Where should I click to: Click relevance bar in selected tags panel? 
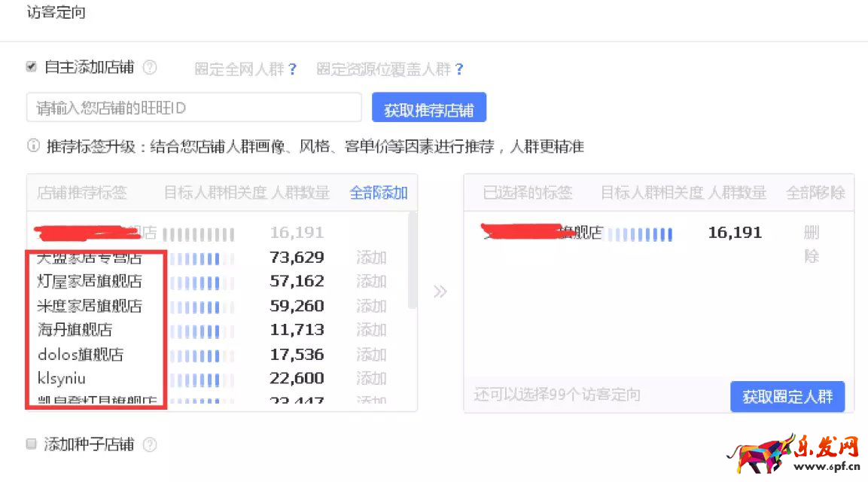(640, 234)
